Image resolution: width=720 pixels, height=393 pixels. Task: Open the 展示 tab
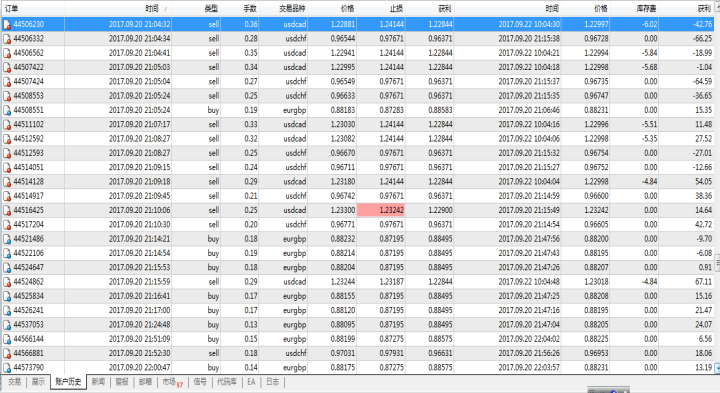pyautogui.click(x=38, y=382)
